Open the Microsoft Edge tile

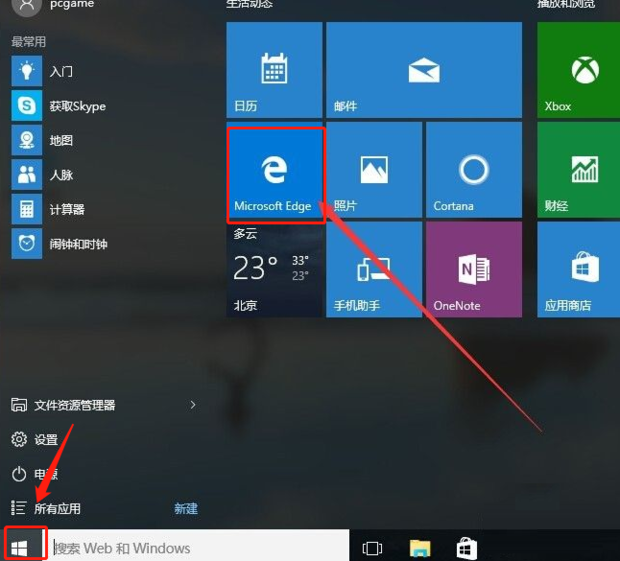pos(274,170)
